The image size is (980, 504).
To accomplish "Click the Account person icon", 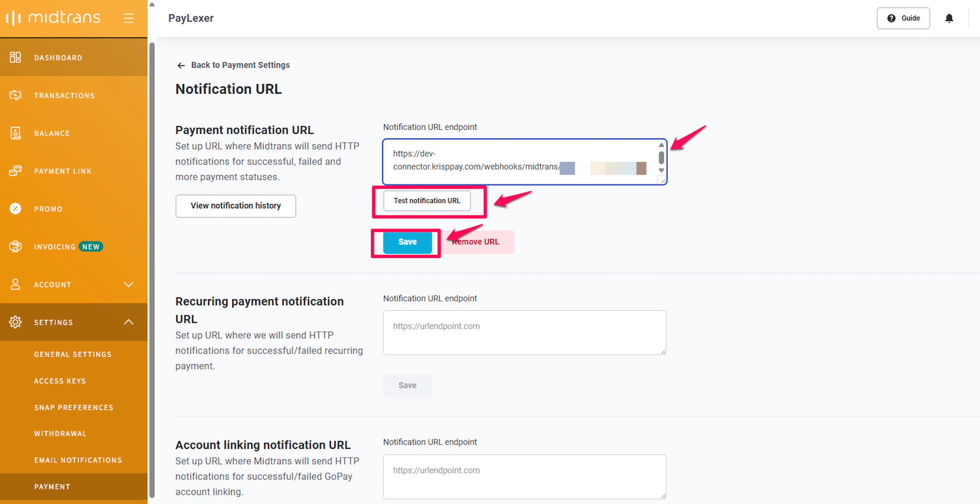I will pyautogui.click(x=15, y=284).
